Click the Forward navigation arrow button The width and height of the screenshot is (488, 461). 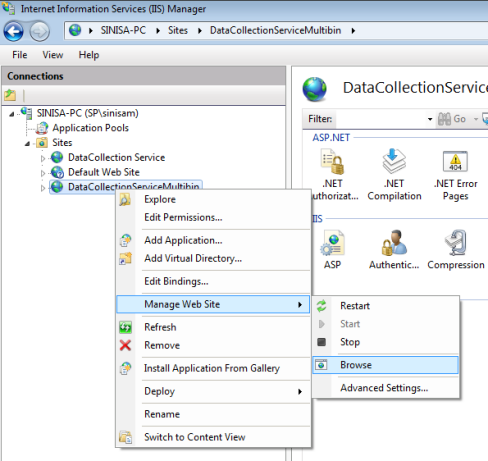[40, 31]
